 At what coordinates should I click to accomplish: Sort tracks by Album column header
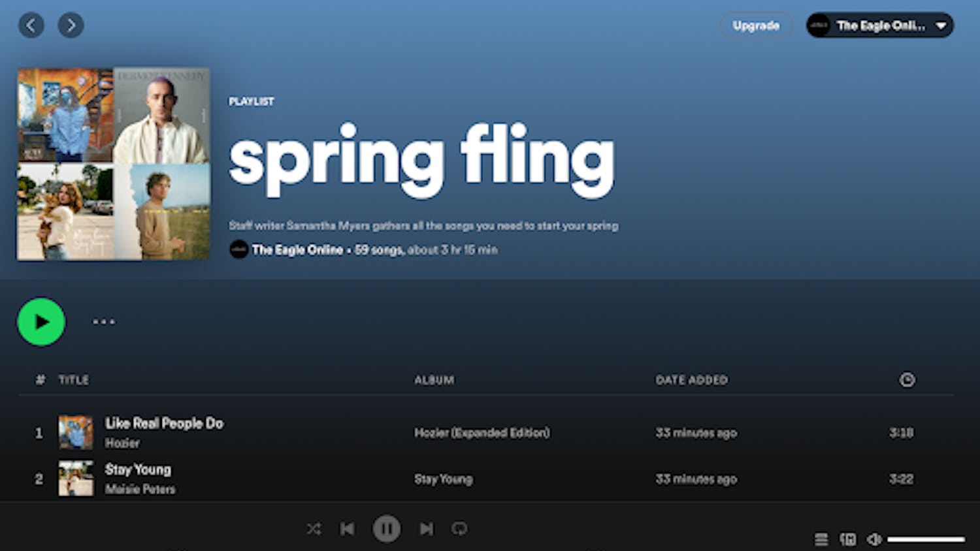[x=434, y=380]
